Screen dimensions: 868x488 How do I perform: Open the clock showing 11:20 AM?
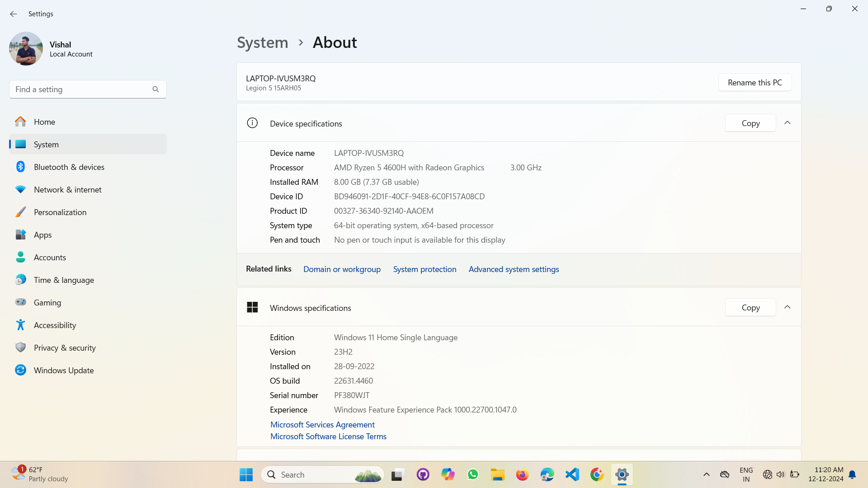pyautogui.click(x=826, y=474)
